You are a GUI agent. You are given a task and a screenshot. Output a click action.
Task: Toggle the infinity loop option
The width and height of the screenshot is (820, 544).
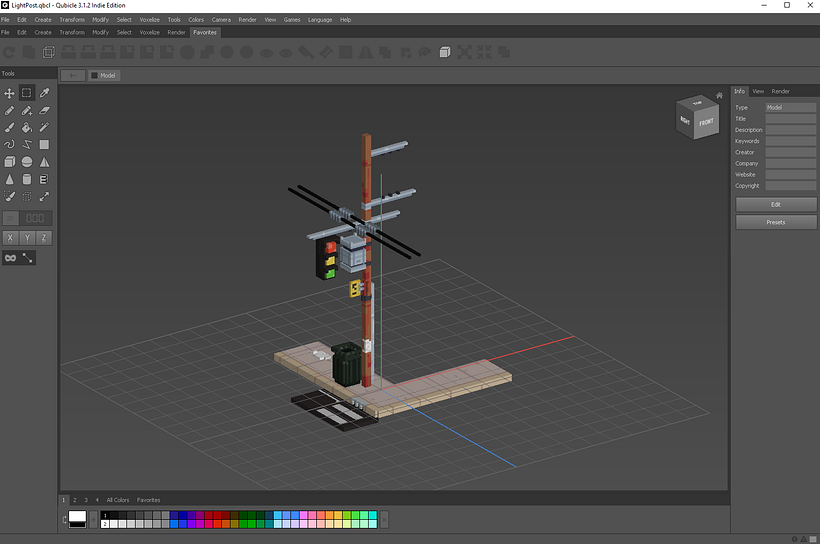[10, 258]
